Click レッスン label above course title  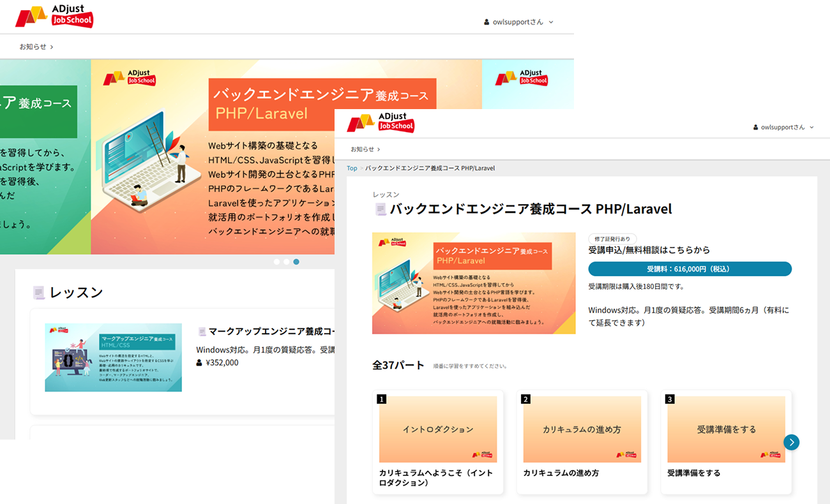tap(386, 195)
